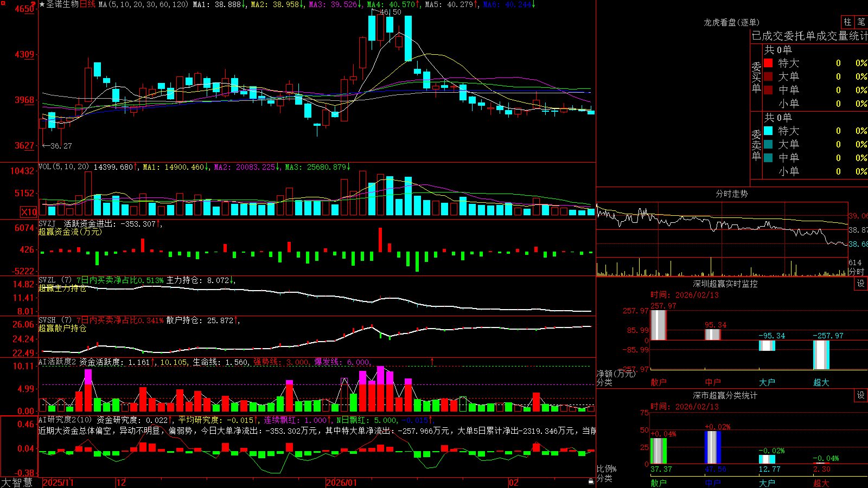Click the X10 volume scale box
The height and width of the screenshot is (488, 868).
(x=29, y=212)
